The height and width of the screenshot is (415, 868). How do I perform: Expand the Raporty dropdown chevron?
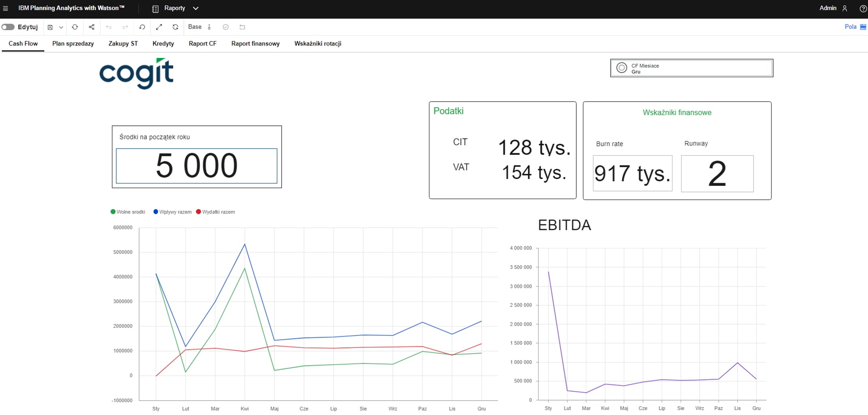tap(196, 8)
